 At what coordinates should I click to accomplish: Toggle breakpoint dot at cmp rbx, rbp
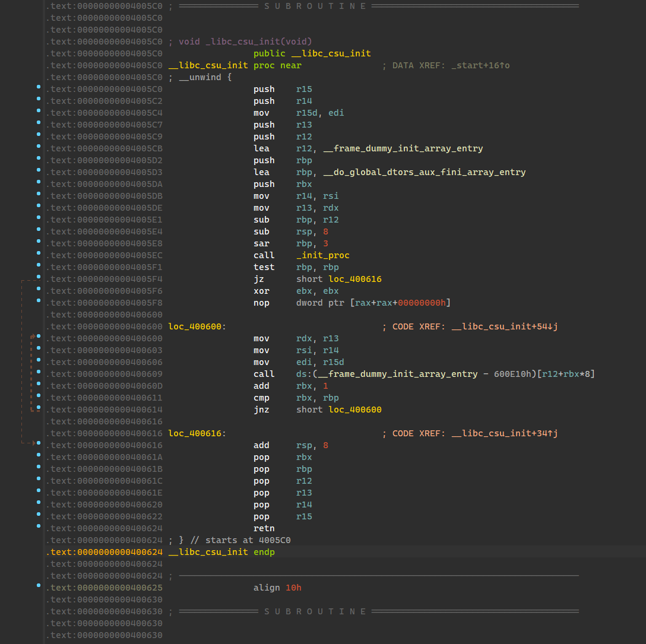(39, 396)
